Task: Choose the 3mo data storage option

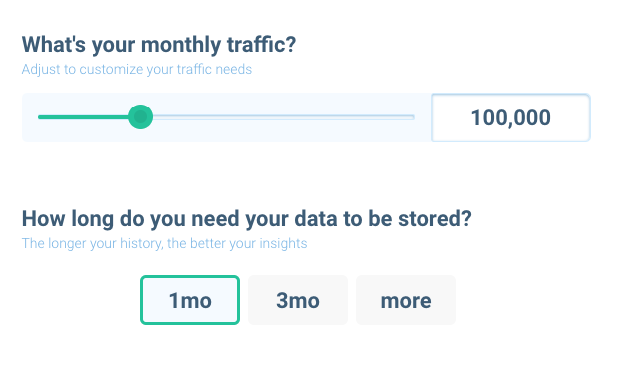Action: pyautogui.click(x=298, y=300)
